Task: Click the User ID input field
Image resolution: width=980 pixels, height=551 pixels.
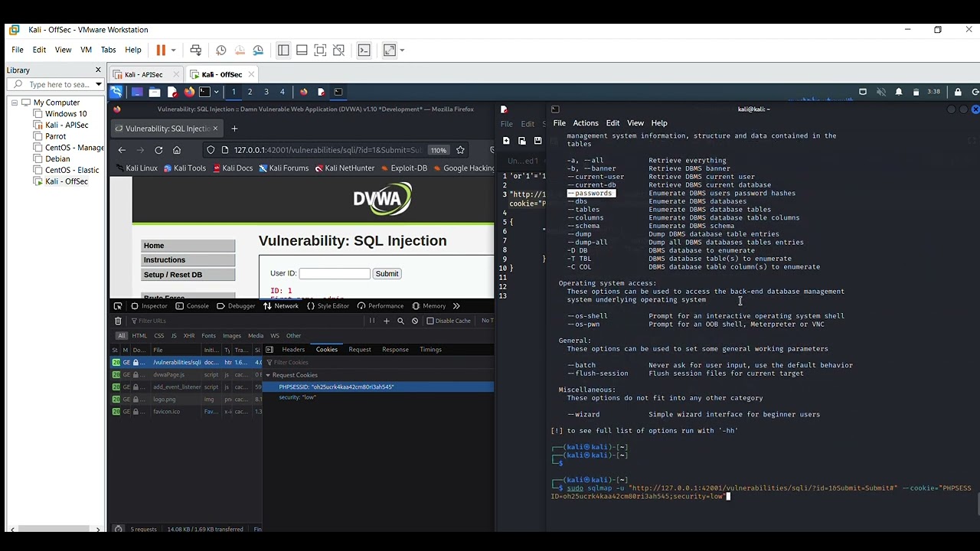Action: tap(334, 273)
